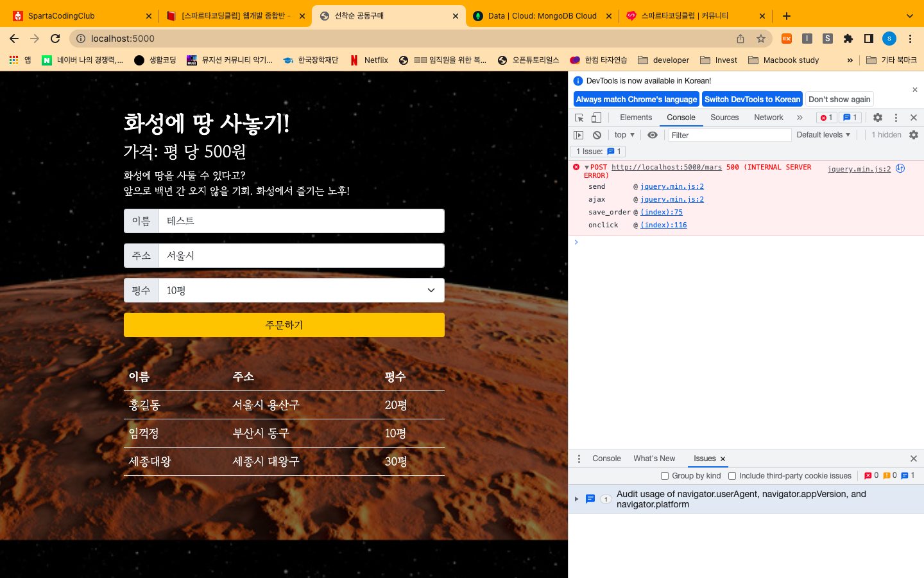The image size is (924, 578).
Task: Switch to the Sources tab
Action: coord(724,118)
